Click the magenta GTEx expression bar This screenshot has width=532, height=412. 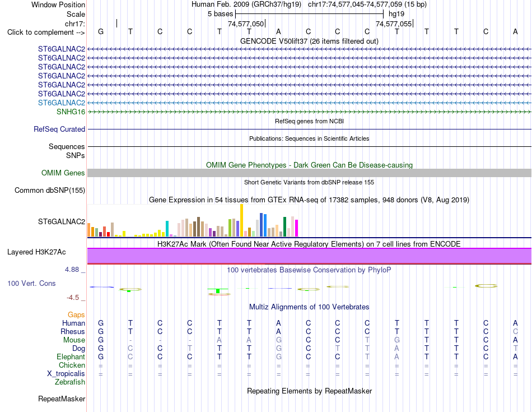296,228
